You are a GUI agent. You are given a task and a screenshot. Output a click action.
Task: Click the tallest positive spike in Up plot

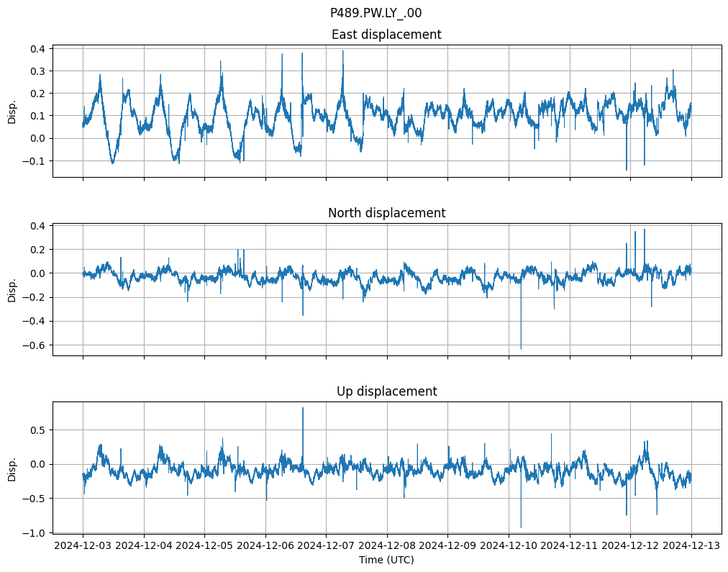click(x=303, y=409)
